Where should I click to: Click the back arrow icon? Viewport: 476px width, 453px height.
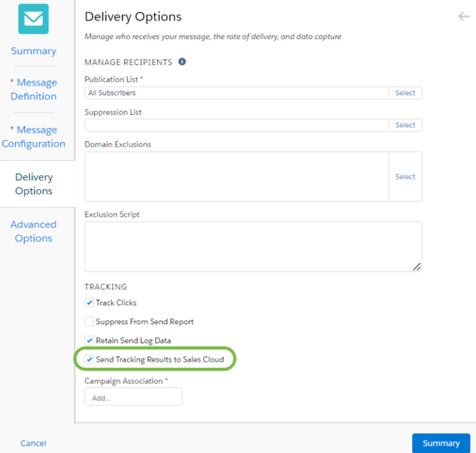(x=464, y=16)
